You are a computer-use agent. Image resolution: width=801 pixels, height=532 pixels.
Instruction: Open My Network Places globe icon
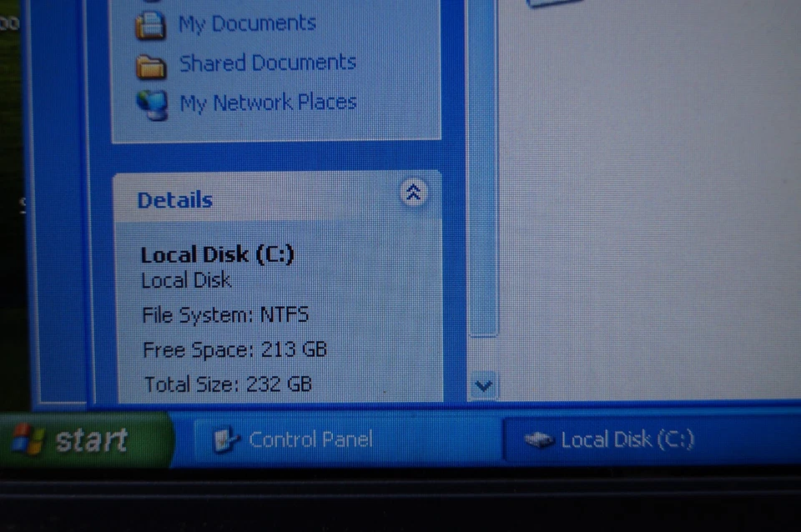[153, 103]
